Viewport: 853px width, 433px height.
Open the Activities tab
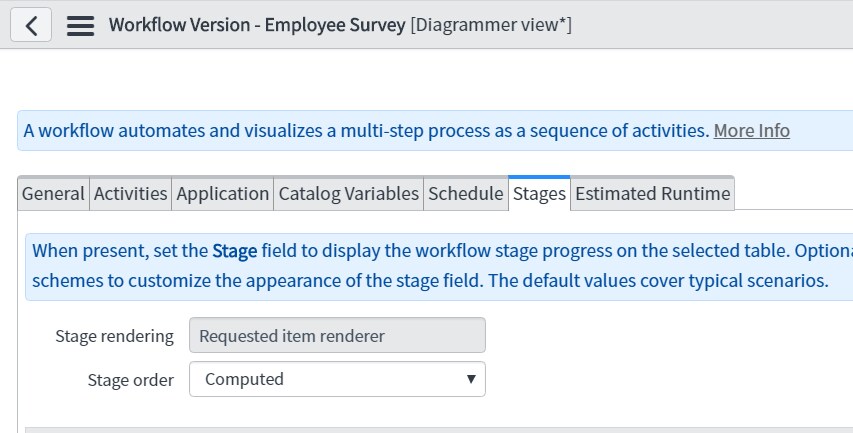pos(131,194)
